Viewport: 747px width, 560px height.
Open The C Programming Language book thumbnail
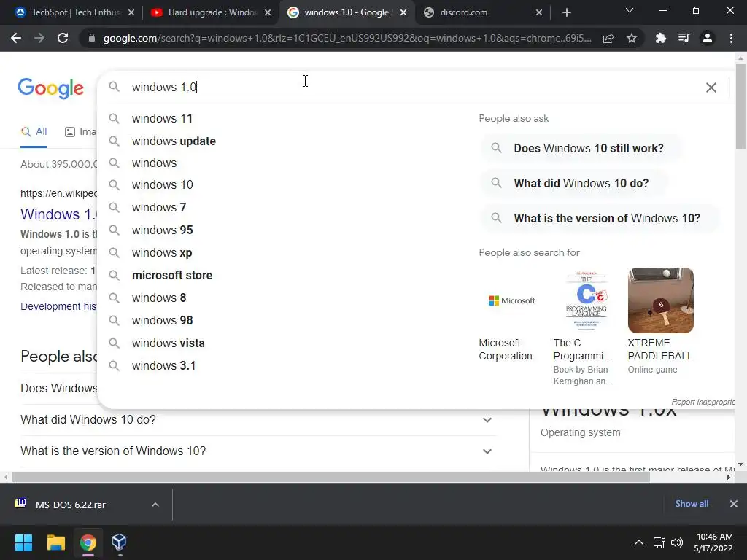coord(586,300)
